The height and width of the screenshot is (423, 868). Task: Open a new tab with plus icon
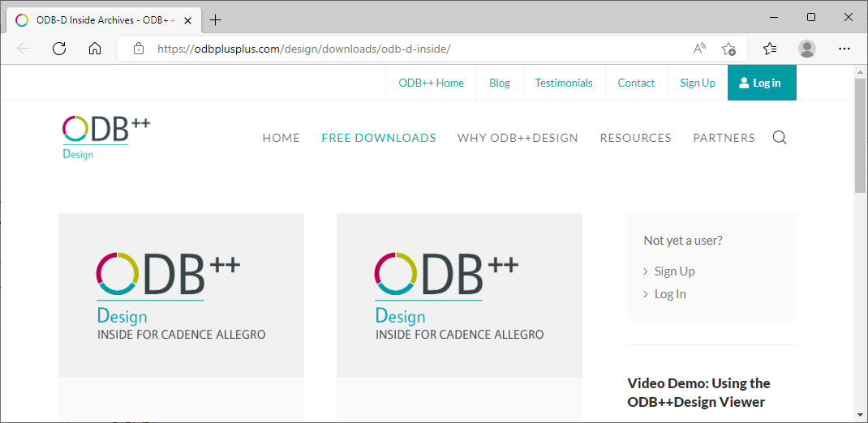pyautogui.click(x=215, y=20)
